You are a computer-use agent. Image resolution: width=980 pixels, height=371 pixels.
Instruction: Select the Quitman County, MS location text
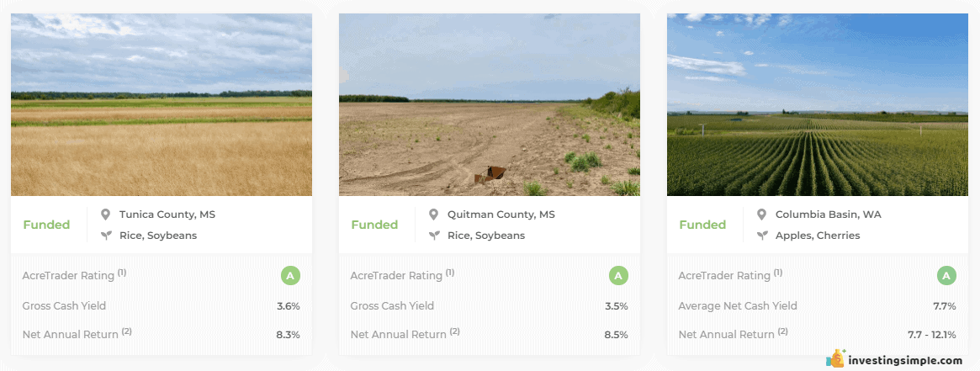pos(501,215)
